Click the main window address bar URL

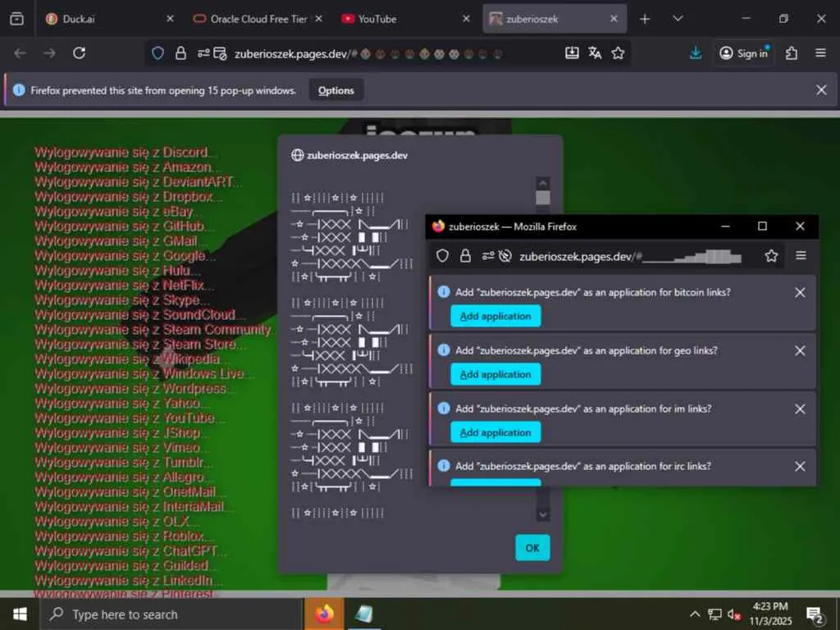(x=368, y=53)
